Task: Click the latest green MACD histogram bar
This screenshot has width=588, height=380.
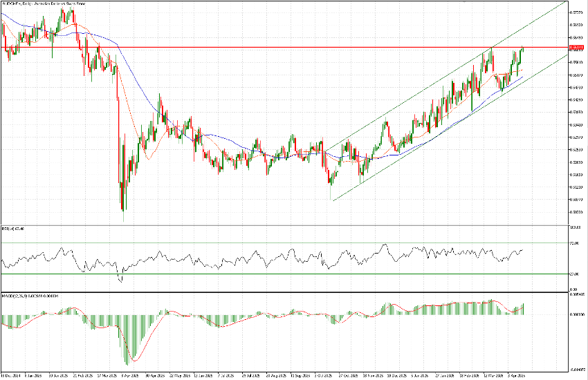Action: (x=524, y=309)
